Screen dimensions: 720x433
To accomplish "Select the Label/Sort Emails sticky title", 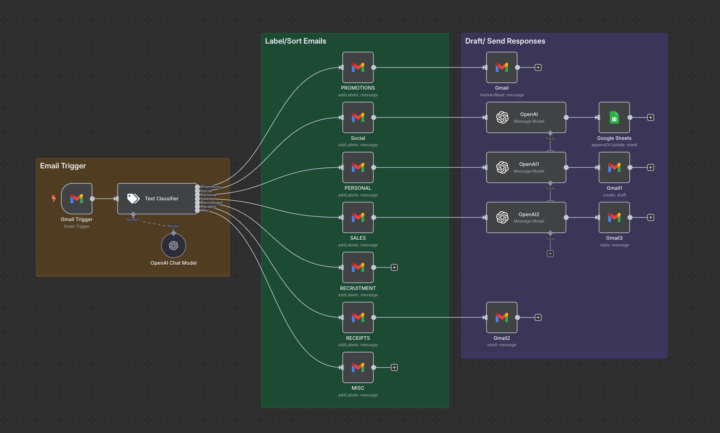I will [296, 41].
